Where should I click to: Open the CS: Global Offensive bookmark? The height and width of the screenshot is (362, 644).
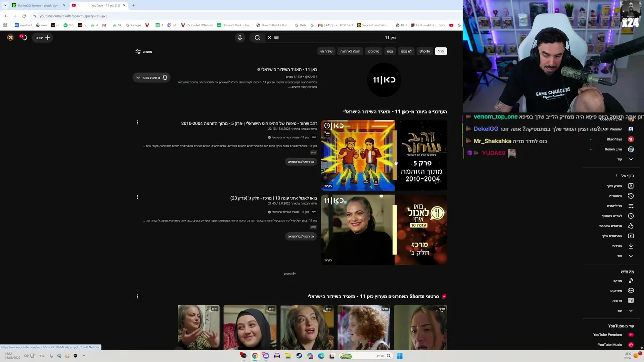pyautogui.click(x=197, y=25)
